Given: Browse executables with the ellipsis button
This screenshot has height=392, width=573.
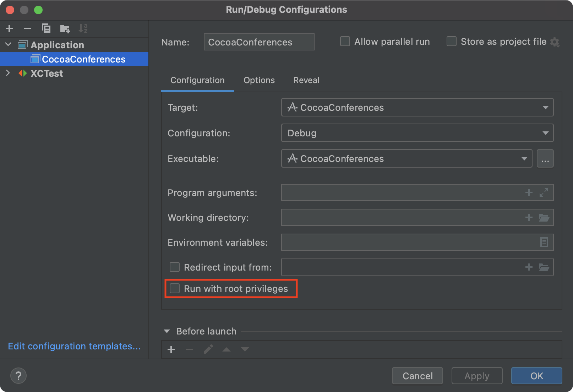Looking at the screenshot, I should coord(545,158).
